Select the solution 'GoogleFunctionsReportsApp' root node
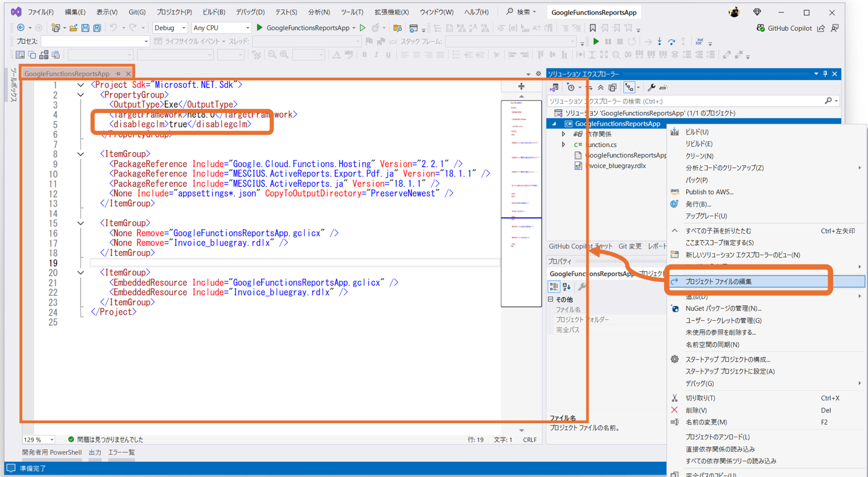 [x=645, y=113]
